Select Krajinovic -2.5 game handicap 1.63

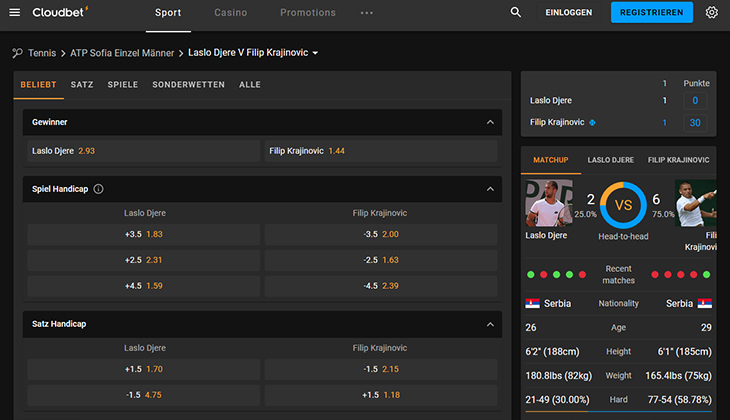(381, 260)
